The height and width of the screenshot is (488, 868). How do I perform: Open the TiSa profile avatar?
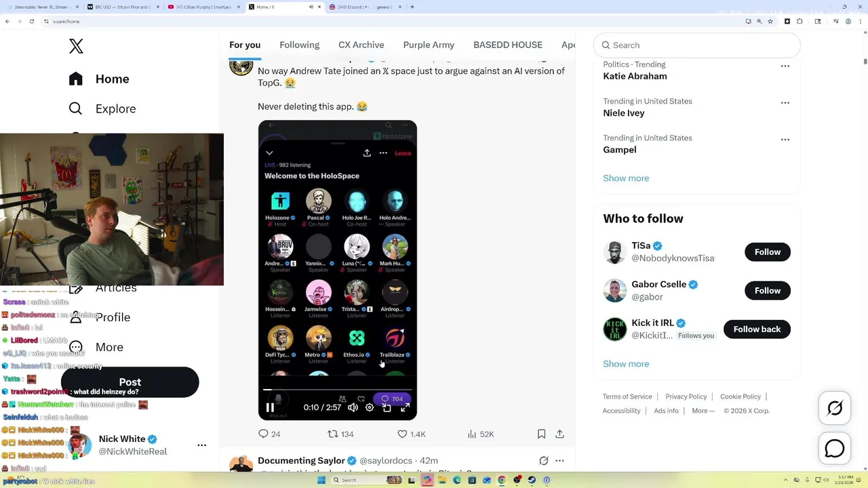[615, 252]
